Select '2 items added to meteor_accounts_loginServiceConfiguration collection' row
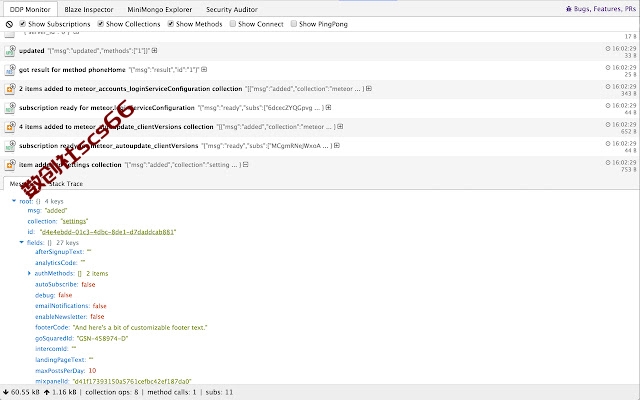Image resolution: width=640 pixels, height=400 pixels. coord(131,89)
